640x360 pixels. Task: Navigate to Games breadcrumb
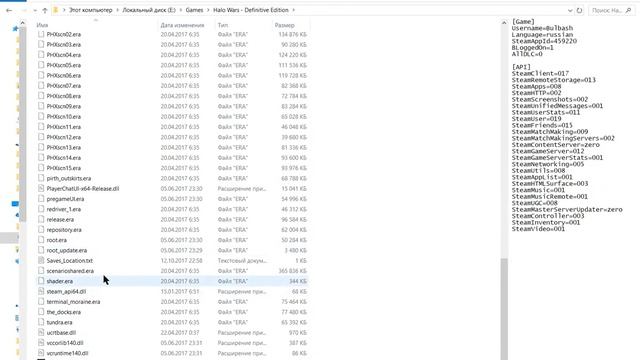tap(194, 10)
